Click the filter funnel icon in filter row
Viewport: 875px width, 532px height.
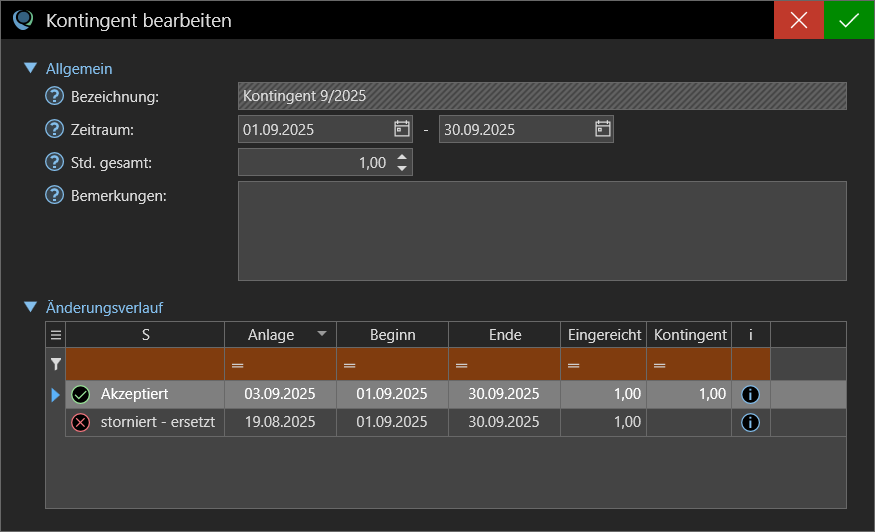click(56, 365)
